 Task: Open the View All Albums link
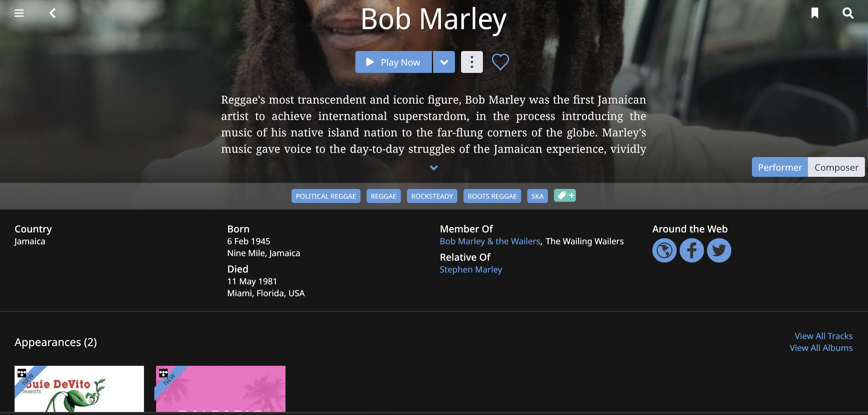821,348
